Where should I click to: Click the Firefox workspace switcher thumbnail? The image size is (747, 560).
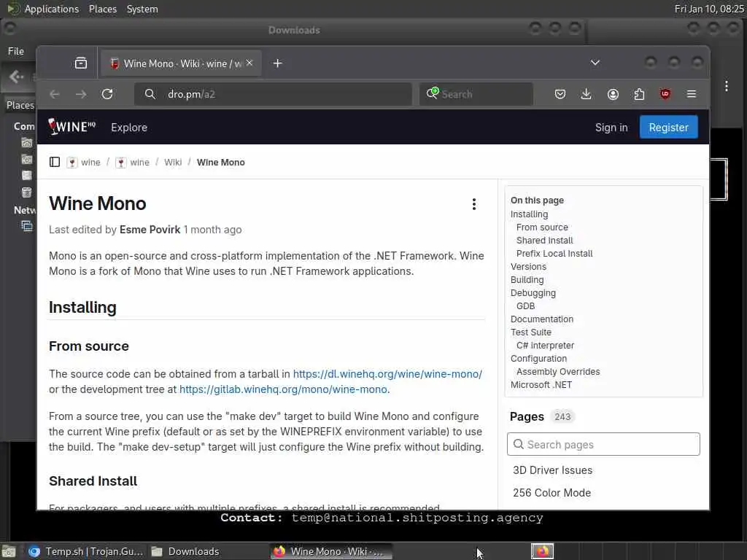coord(542,551)
